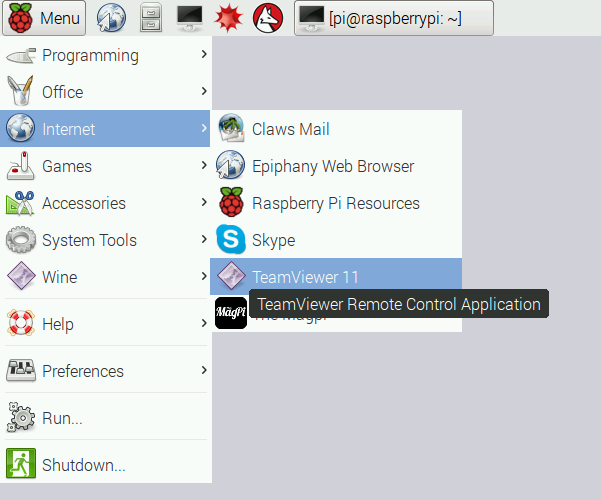Open the Office menu entry
The height and width of the screenshot is (500, 601).
105,91
